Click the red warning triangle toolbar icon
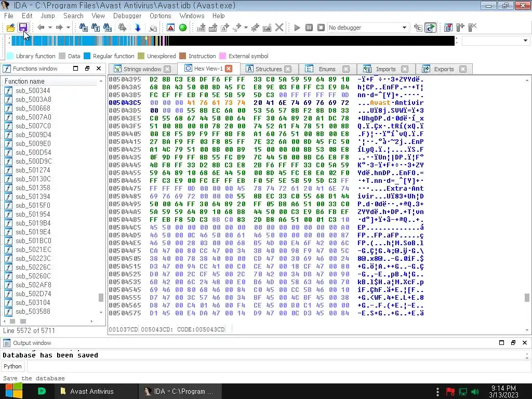The height and width of the screenshot is (399, 532). 170,28
